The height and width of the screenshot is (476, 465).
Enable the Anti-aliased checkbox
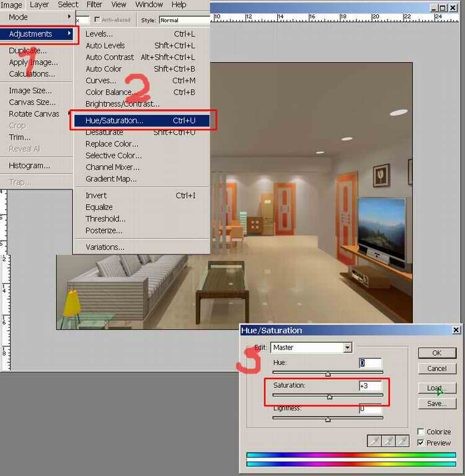97,20
